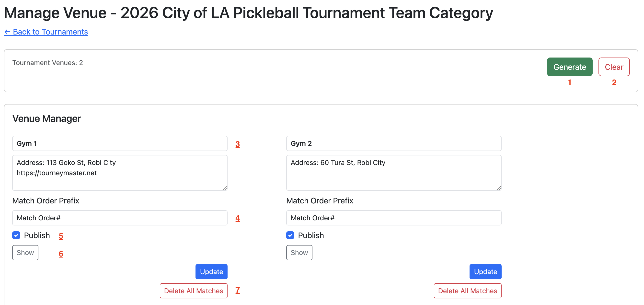Image resolution: width=644 pixels, height=305 pixels.
Task: Click Update for Gym 1 venue
Action: 211,271
